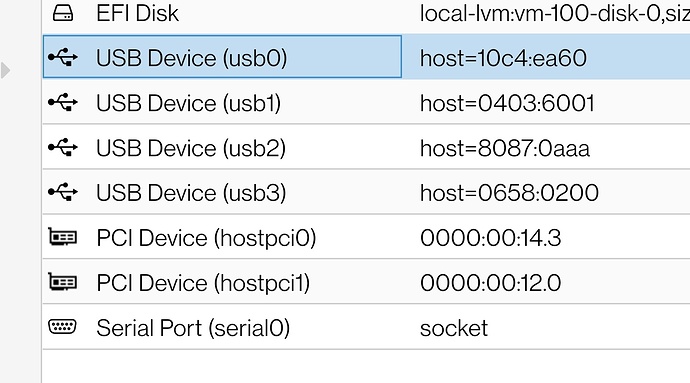Select the Serial Port (serial0) entry
The image size is (690, 383).
(193, 328)
